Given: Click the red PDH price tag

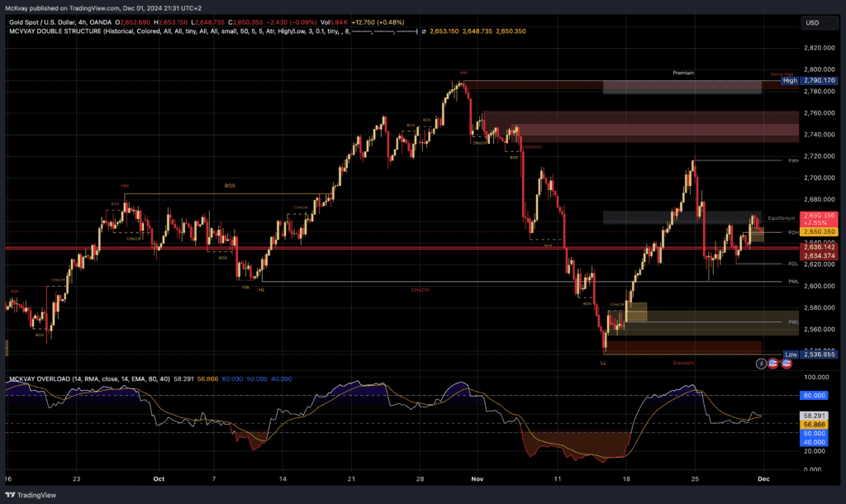Looking at the screenshot, I should (818, 232).
